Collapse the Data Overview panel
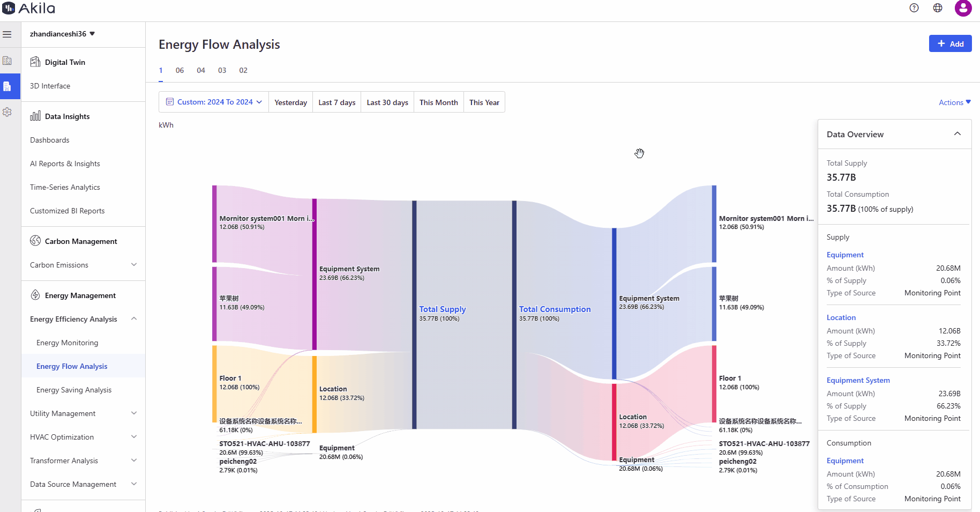 (957, 134)
